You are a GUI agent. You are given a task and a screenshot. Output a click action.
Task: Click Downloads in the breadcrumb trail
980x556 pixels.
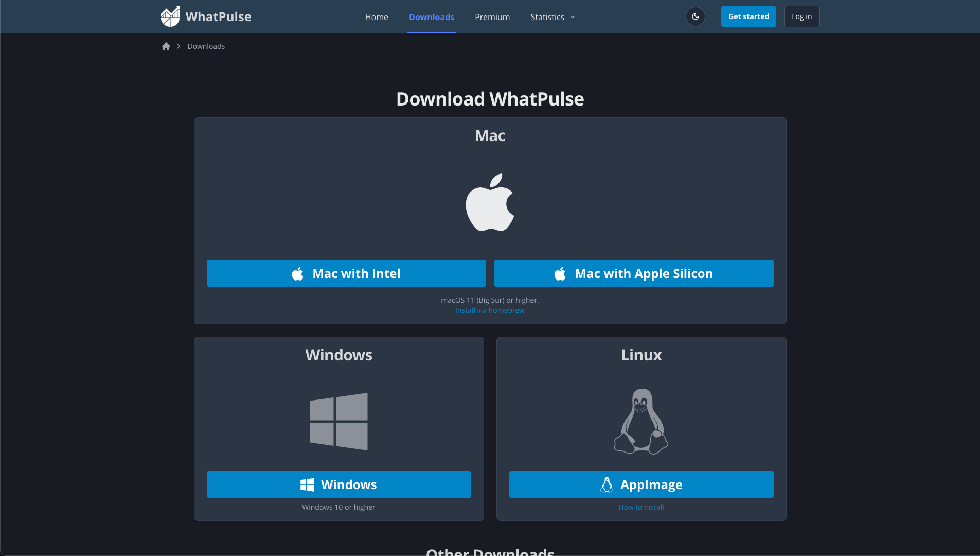pos(206,46)
